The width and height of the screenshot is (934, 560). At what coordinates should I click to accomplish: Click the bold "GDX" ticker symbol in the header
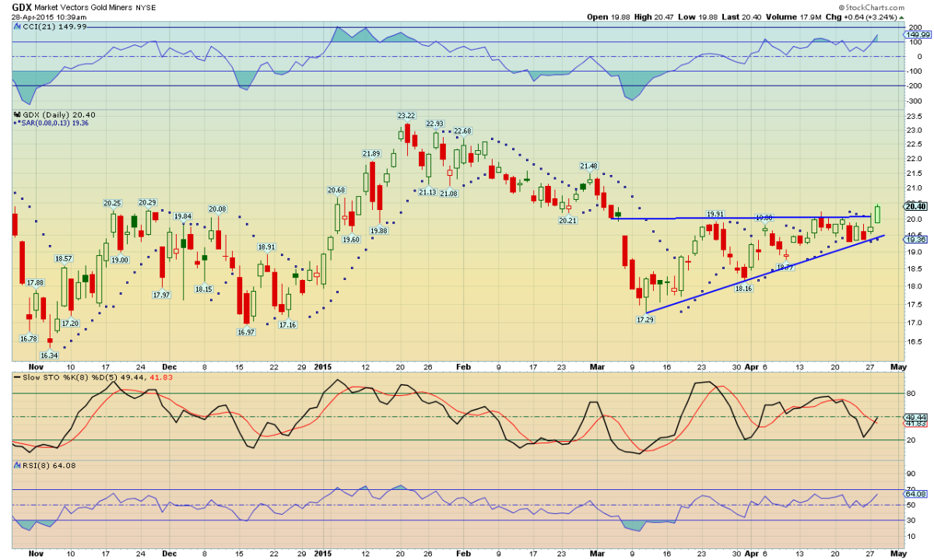pos(21,6)
